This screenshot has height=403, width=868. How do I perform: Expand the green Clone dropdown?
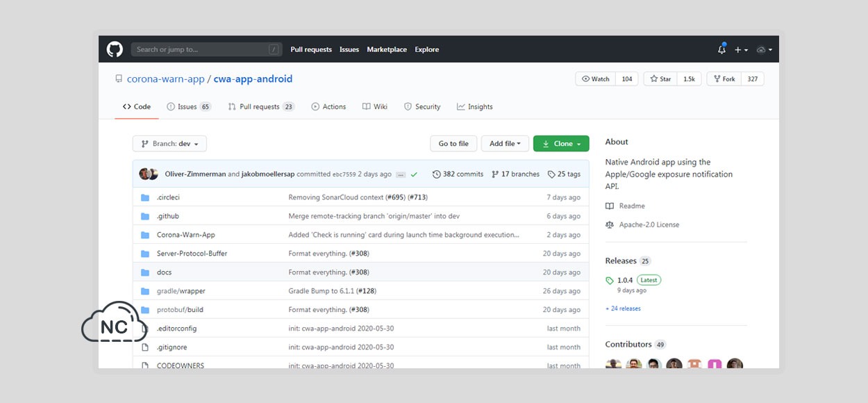click(x=561, y=144)
